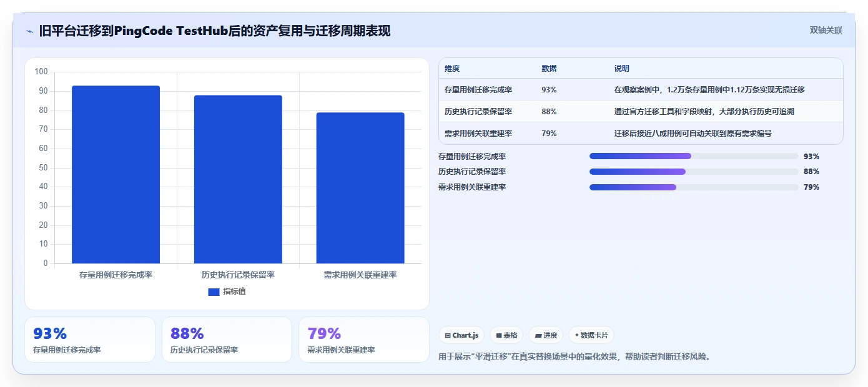
Task: Click the square icon in the 表格 chip
Action: click(x=499, y=335)
